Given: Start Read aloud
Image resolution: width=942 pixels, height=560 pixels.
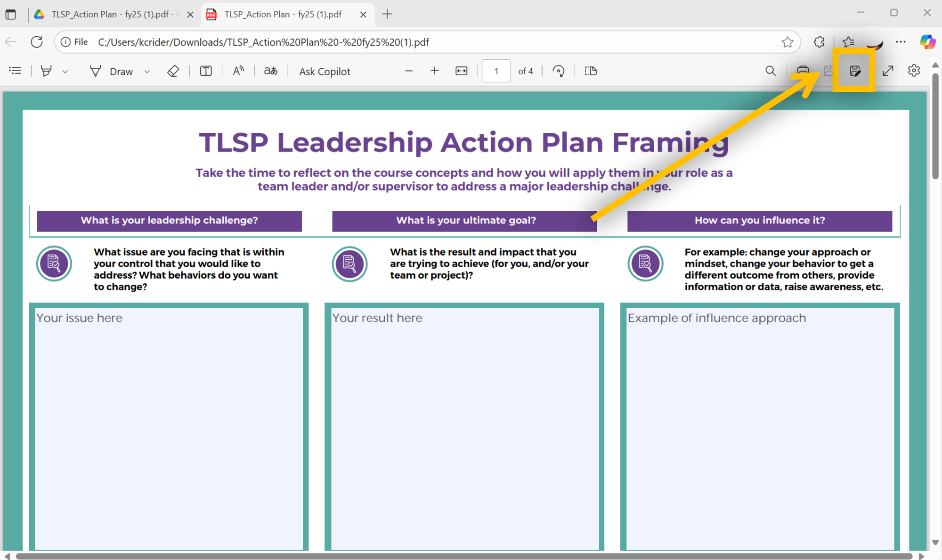Looking at the screenshot, I should tap(238, 71).
